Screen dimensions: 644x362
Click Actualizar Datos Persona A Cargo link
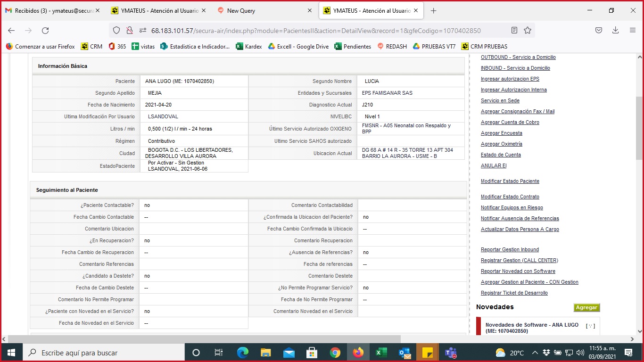click(x=520, y=229)
